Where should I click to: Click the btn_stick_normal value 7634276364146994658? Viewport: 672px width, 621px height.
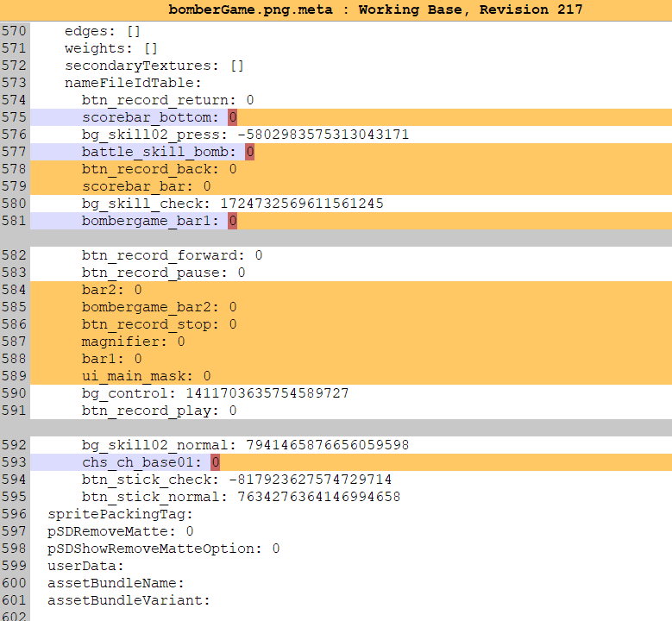click(x=319, y=497)
